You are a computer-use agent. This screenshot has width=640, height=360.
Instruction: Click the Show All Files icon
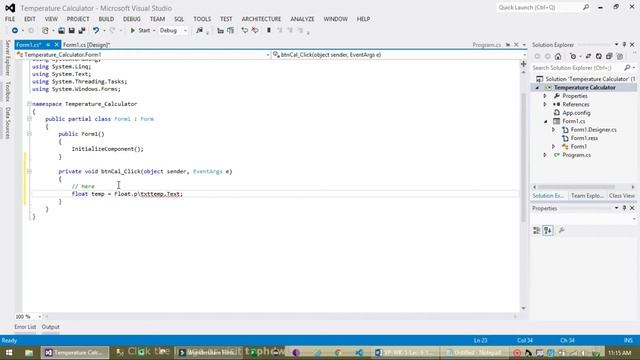(x=620, y=57)
